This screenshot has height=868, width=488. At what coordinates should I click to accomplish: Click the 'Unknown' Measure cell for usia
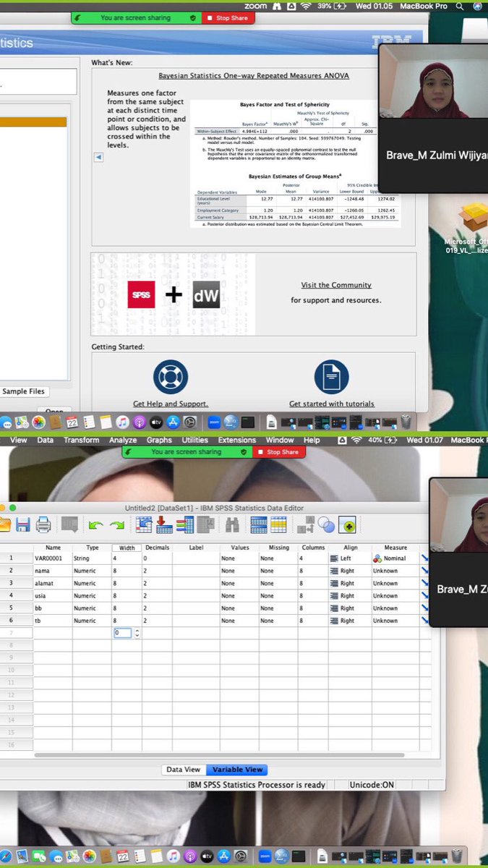point(395,596)
